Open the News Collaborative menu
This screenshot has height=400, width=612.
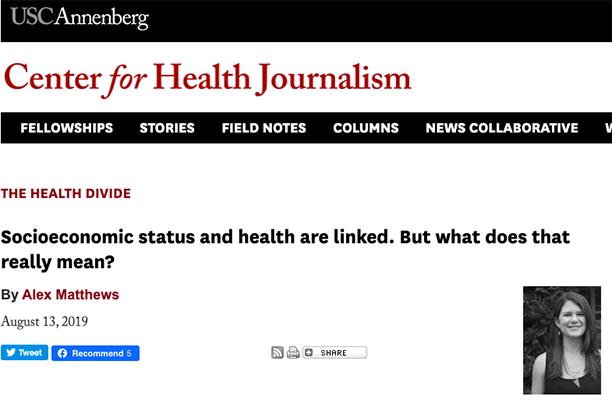502,128
